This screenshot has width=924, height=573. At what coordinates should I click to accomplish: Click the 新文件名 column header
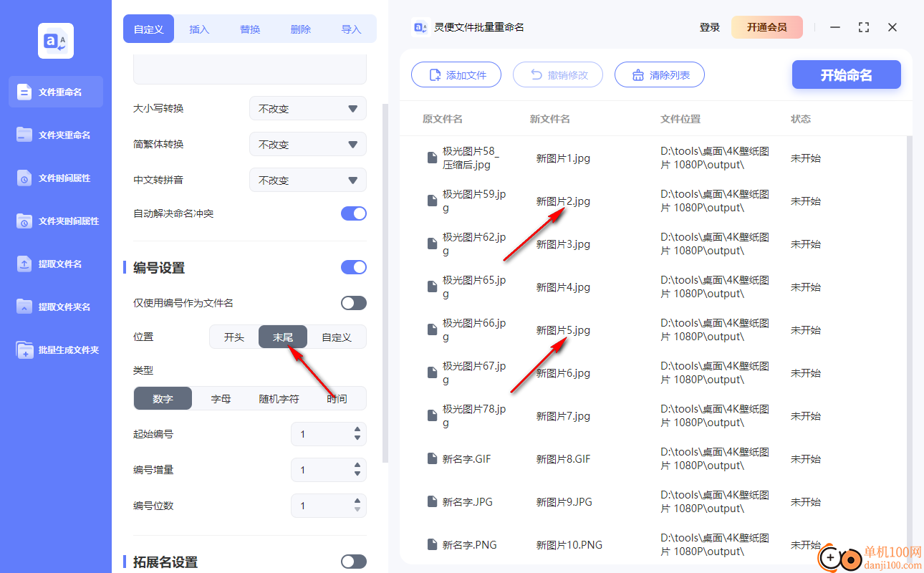(550, 119)
